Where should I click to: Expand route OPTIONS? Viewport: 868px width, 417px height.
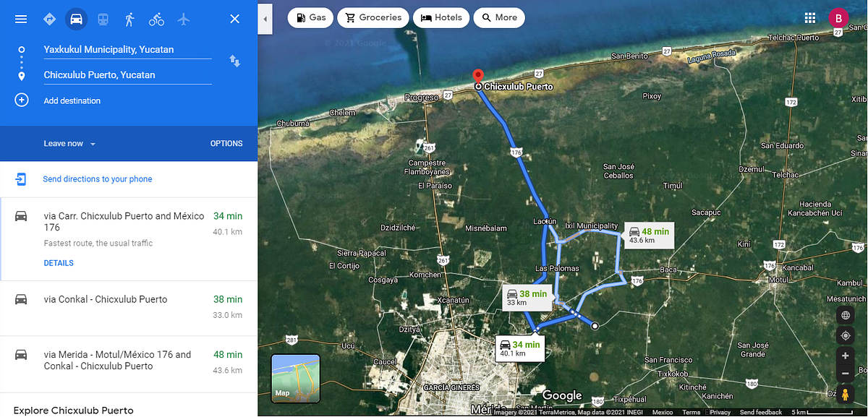coord(226,144)
